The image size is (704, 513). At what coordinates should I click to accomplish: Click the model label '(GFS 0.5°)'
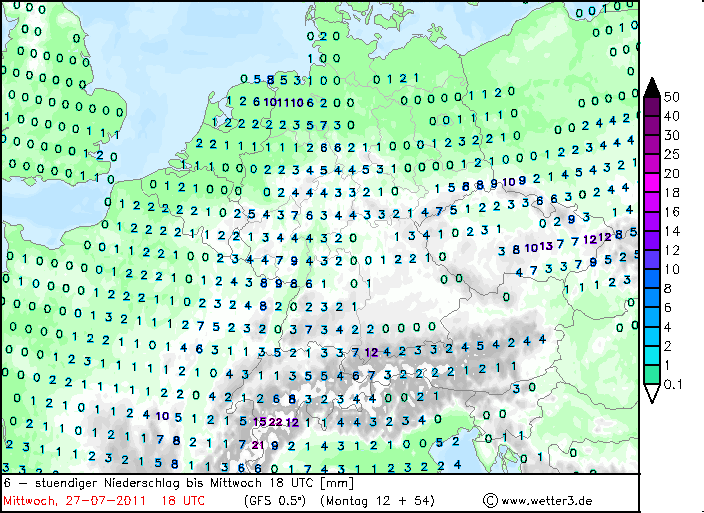pos(274,500)
